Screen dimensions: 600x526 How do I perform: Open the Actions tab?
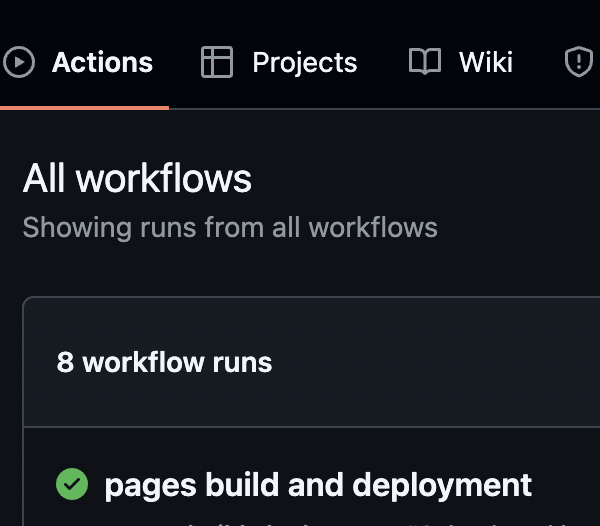[x=102, y=63]
